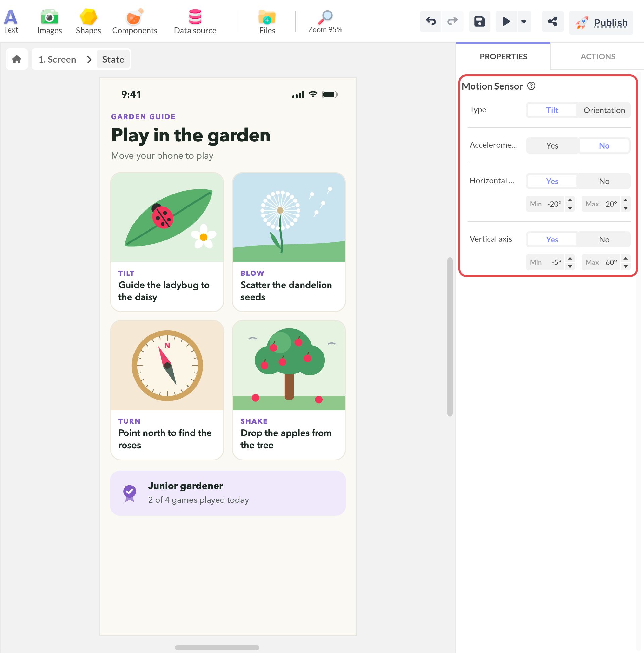Save the project with the floppy icon
This screenshot has height=653, width=644.
click(479, 22)
